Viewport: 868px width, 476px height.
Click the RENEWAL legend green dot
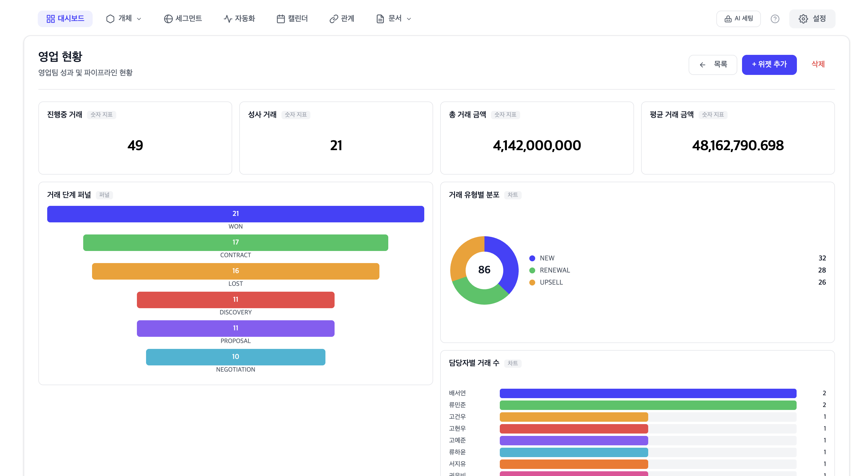coord(532,270)
